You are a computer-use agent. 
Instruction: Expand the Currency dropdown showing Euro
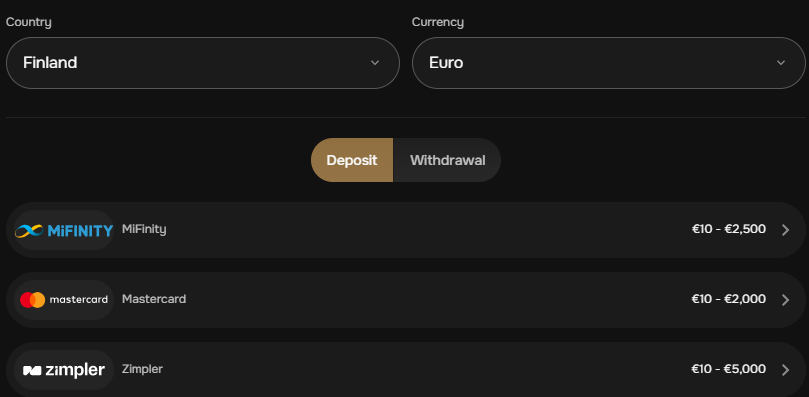[608, 63]
